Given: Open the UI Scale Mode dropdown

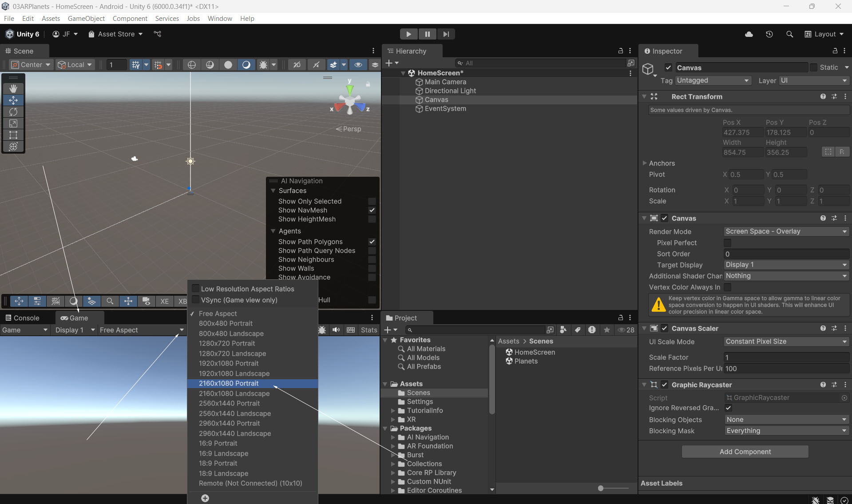Looking at the screenshot, I should [785, 341].
